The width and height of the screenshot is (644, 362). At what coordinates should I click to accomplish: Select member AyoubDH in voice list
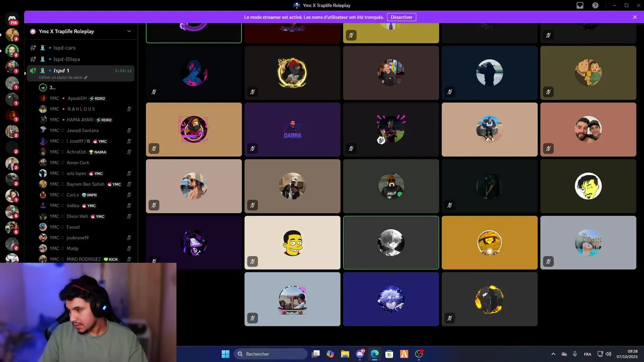[77, 99]
